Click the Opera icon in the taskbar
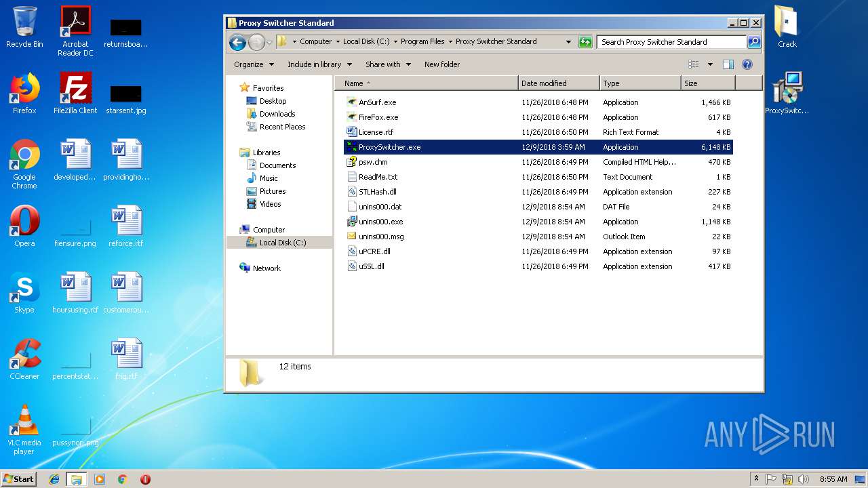Screen dimensions: 868x488 [x=145, y=479]
